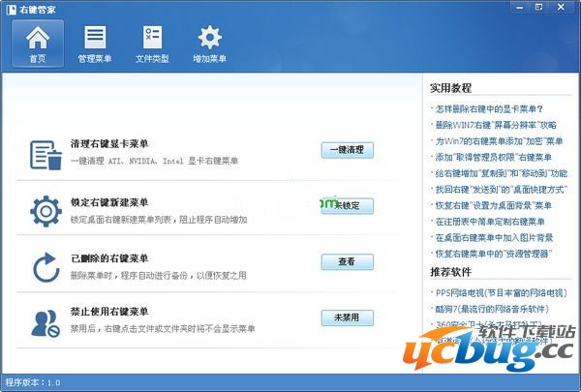Screen dimensions: 581x392
Task: Go to the 增加菜单 tab
Action: tap(210, 44)
